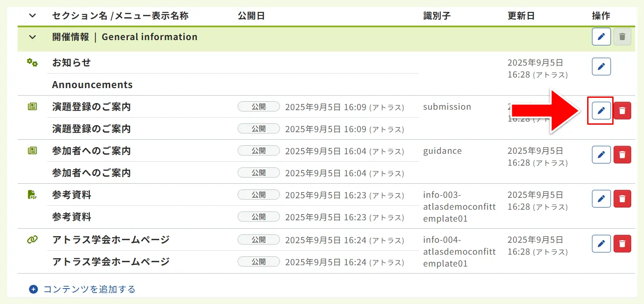Click the trash icon for アトラス学会ホームページ
This screenshot has height=304, width=644.
622,243
